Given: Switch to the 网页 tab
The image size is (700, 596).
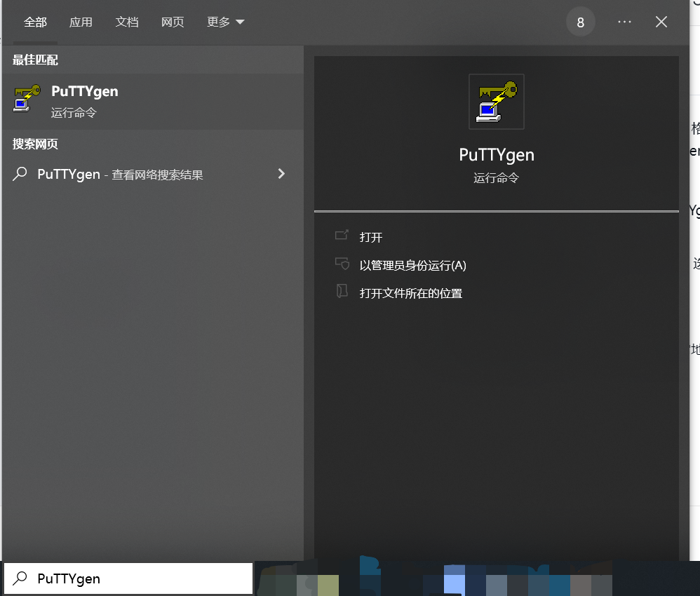Looking at the screenshot, I should click(x=173, y=22).
